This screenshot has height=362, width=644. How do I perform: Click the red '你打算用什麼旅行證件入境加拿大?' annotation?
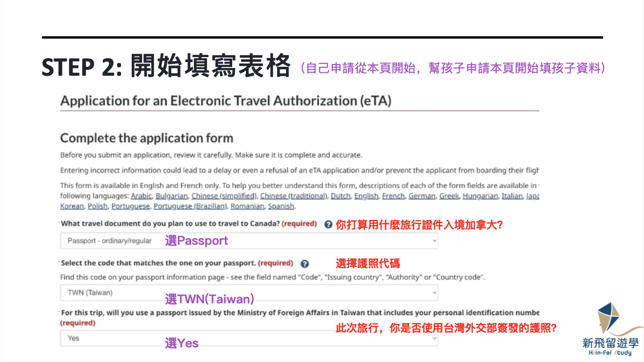point(419,225)
